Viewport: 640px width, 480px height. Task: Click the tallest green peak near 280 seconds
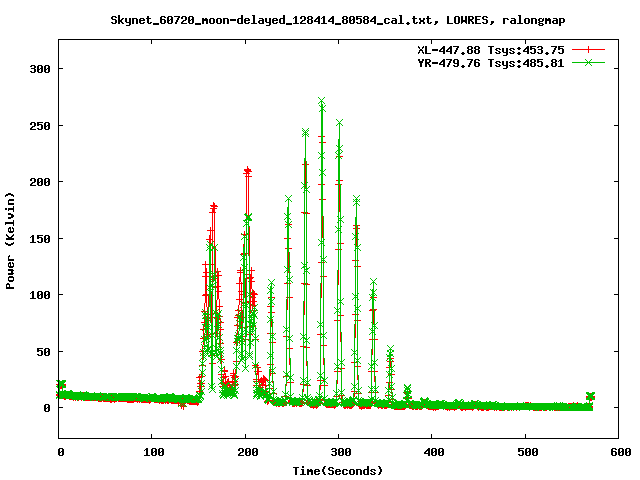point(322,101)
